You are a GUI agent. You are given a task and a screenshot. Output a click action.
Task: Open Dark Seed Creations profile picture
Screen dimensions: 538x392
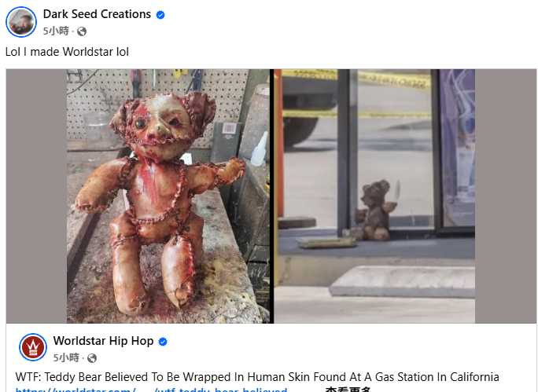[x=21, y=22]
